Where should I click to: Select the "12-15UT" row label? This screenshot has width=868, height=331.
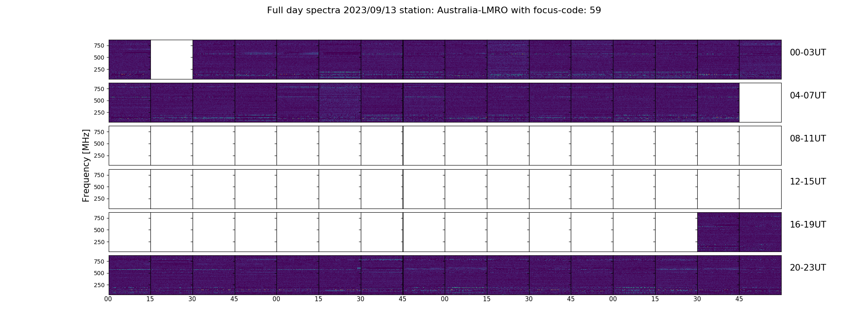(808, 182)
